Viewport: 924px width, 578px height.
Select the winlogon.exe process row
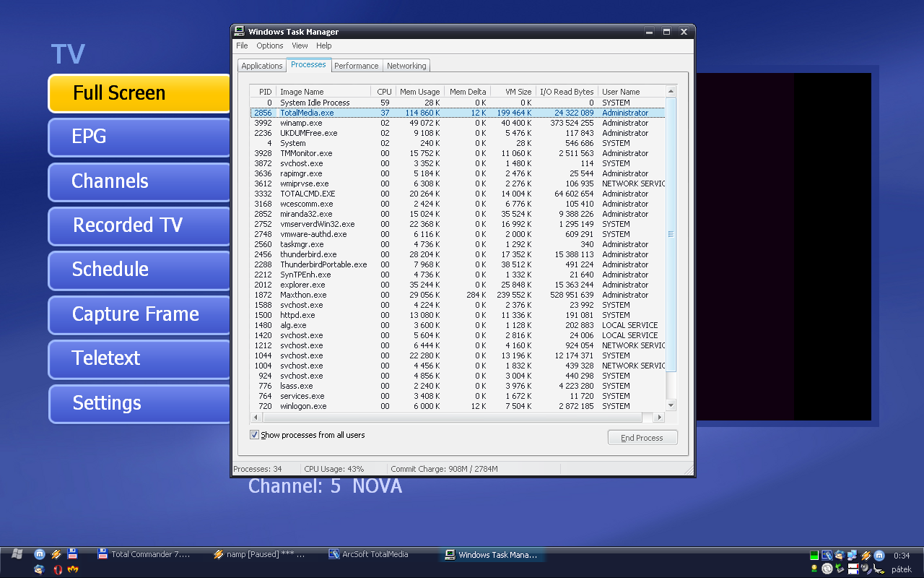click(458, 406)
